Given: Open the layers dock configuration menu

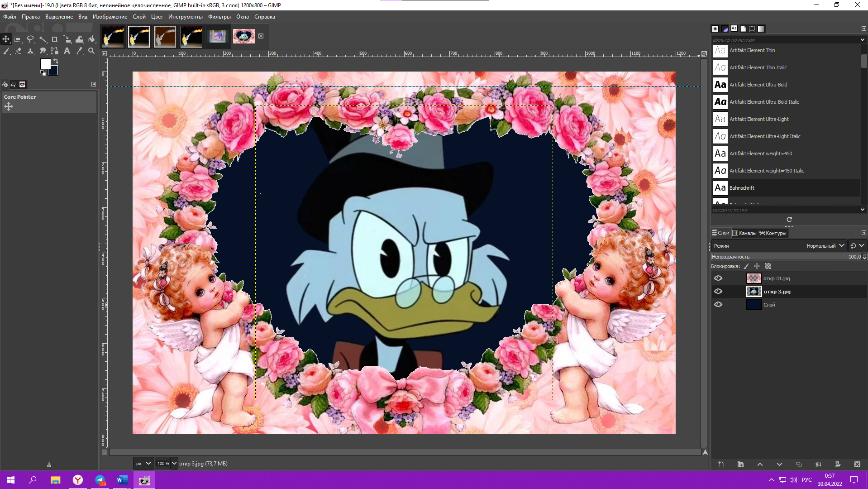Looking at the screenshot, I should [x=864, y=233].
